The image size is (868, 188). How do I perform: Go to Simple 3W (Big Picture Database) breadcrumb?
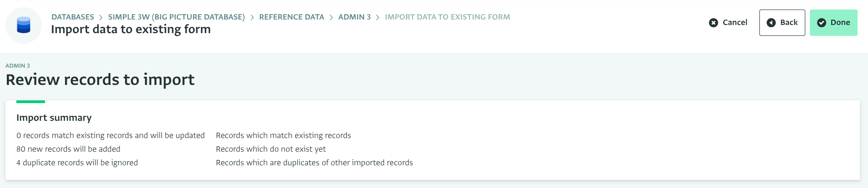tap(176, 17)
